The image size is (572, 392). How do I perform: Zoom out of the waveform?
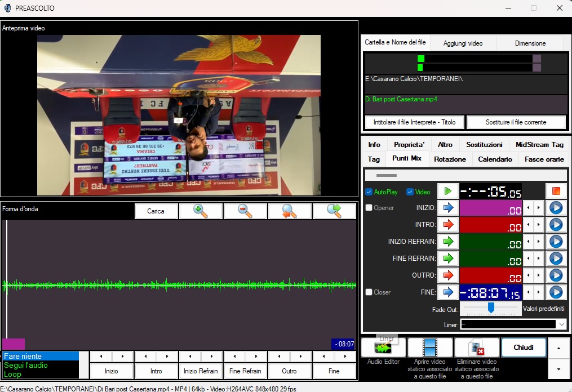tap(245, 211)
